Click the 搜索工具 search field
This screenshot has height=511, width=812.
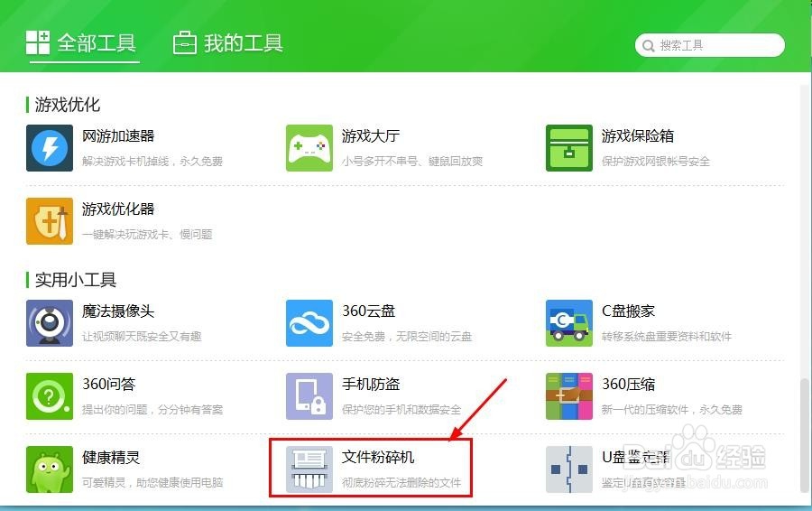coord(709,45)
